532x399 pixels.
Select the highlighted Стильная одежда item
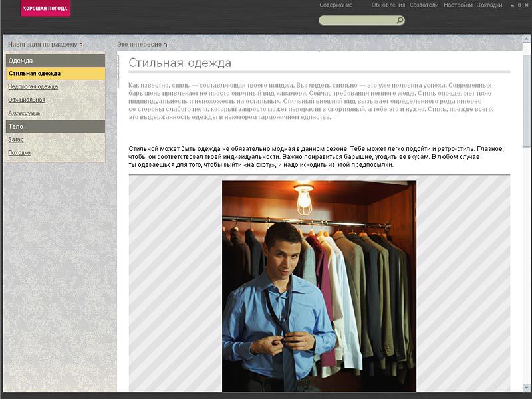click(x=35, y=74)
